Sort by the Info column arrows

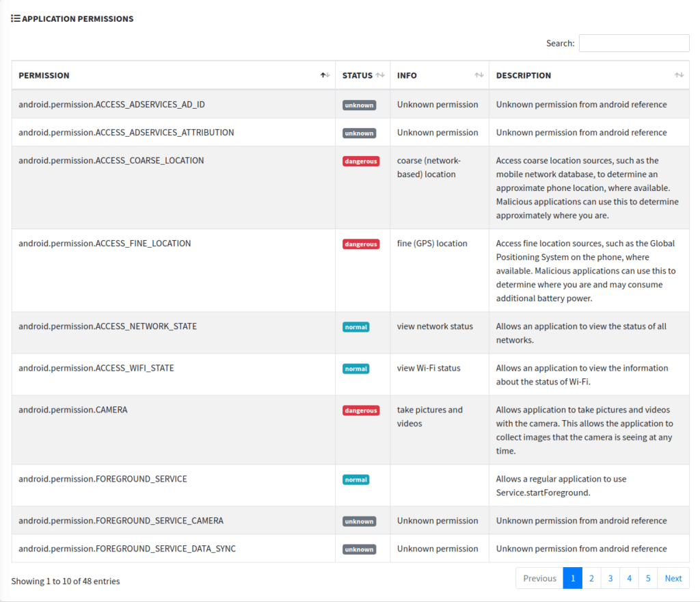click(479, 75)
